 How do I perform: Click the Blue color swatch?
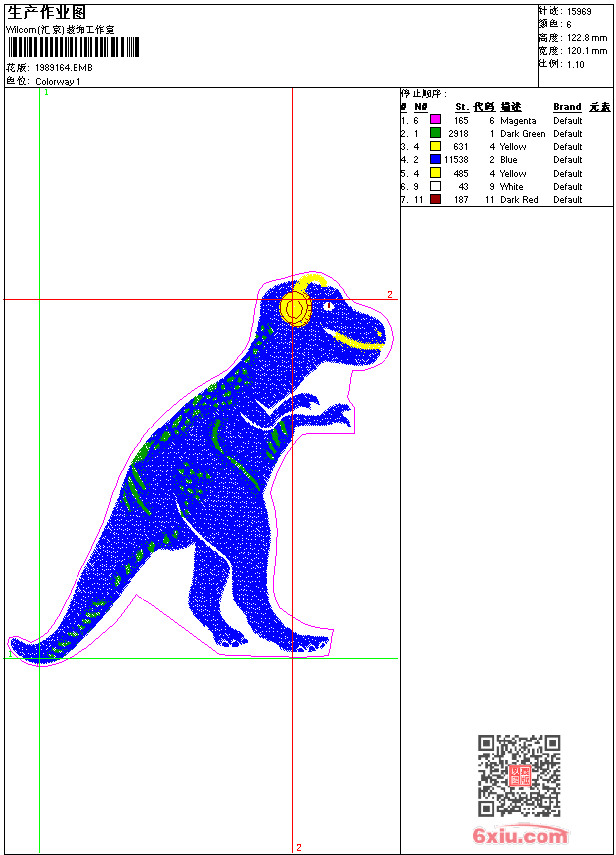[x=435, y=159]
